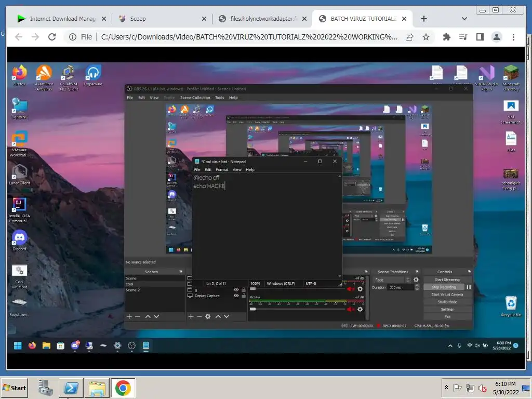Open the Chrome extensions puzzle icon

(x=447, y=37)
